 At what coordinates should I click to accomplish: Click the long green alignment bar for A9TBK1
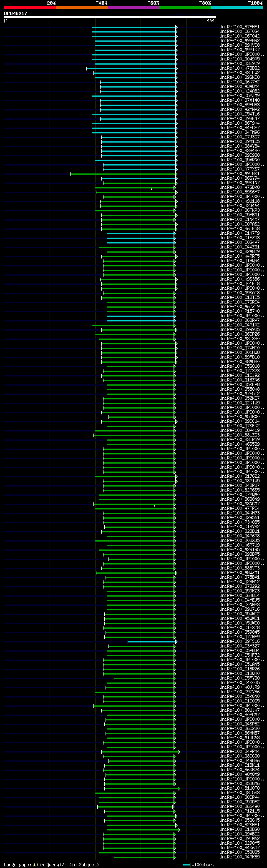pyautogui.click(x=123, y=174)
